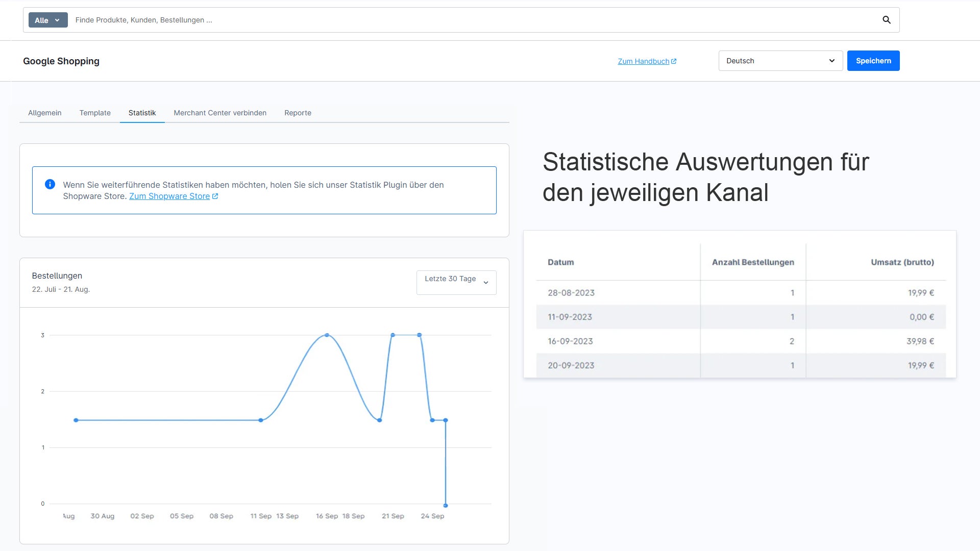Select the 11-09-2023 date cell
980x551 pixels.
570,317
